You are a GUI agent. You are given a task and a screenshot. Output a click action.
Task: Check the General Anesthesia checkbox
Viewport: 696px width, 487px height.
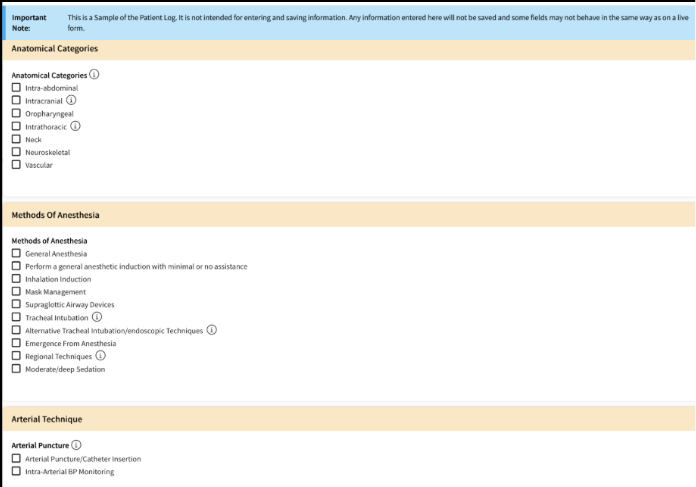pos(16,253)
